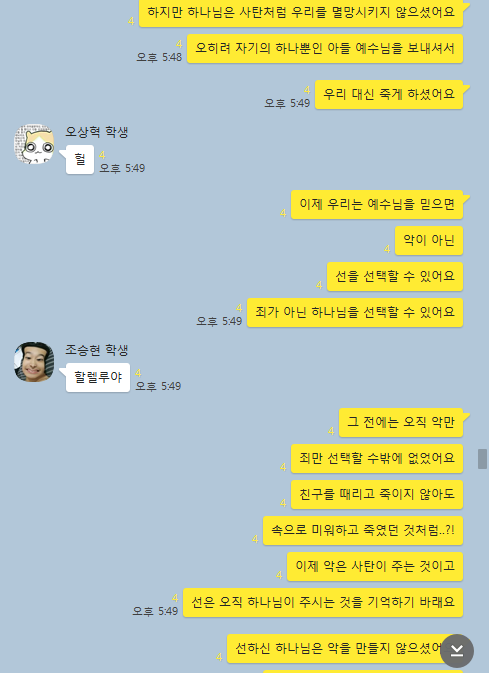Select bubble 선은 오직 하나님이 주시는 것을
The width and height of the screenshot is (489, 673).
(x=323, y=603)
